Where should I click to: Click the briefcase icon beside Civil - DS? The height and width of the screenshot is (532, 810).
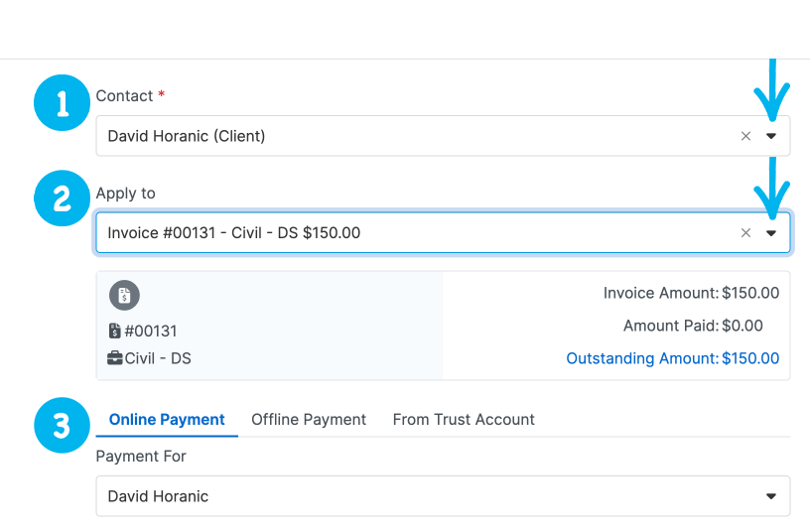115,358
